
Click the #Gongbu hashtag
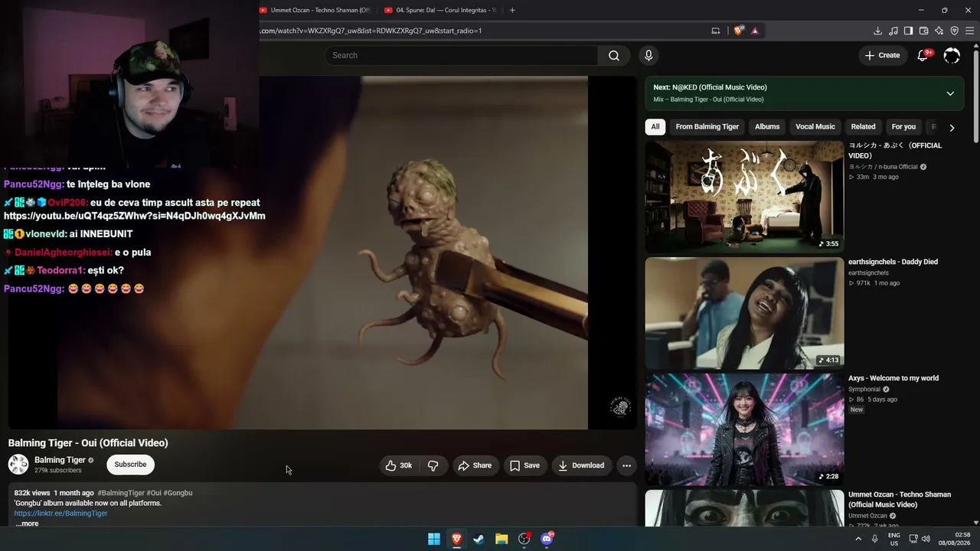coord(178,493)
